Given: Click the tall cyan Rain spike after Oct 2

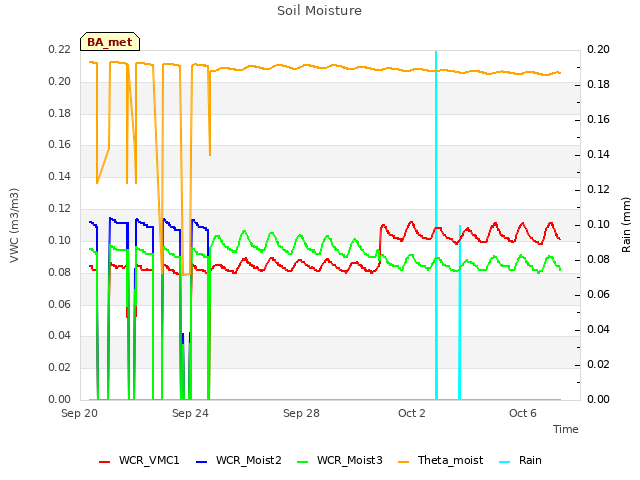Looking at the screenshot, I should (436, 224).
